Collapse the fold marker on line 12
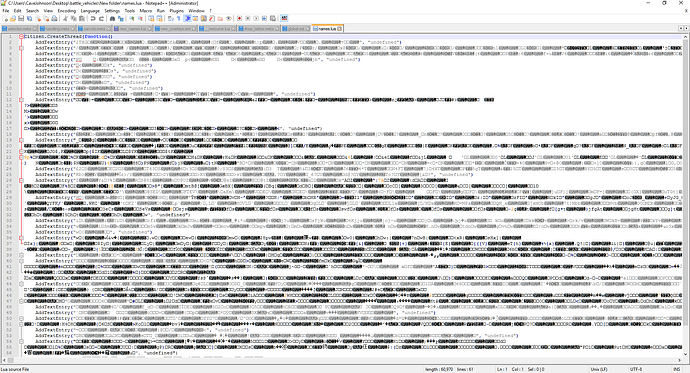Image resolution: width=690 pixels, height=373 pixels. [21, 99]
